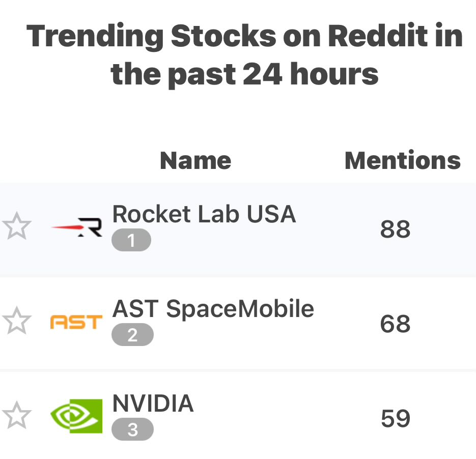Click the rank 3 badge

pos(132,429)
